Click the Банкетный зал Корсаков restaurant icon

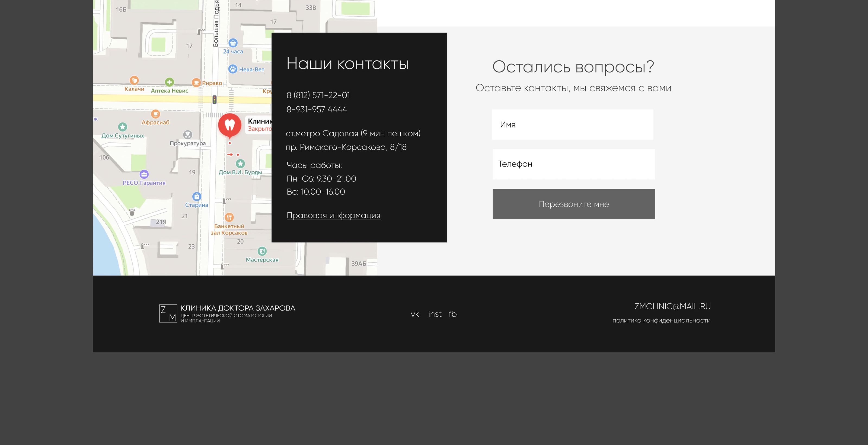229,217
